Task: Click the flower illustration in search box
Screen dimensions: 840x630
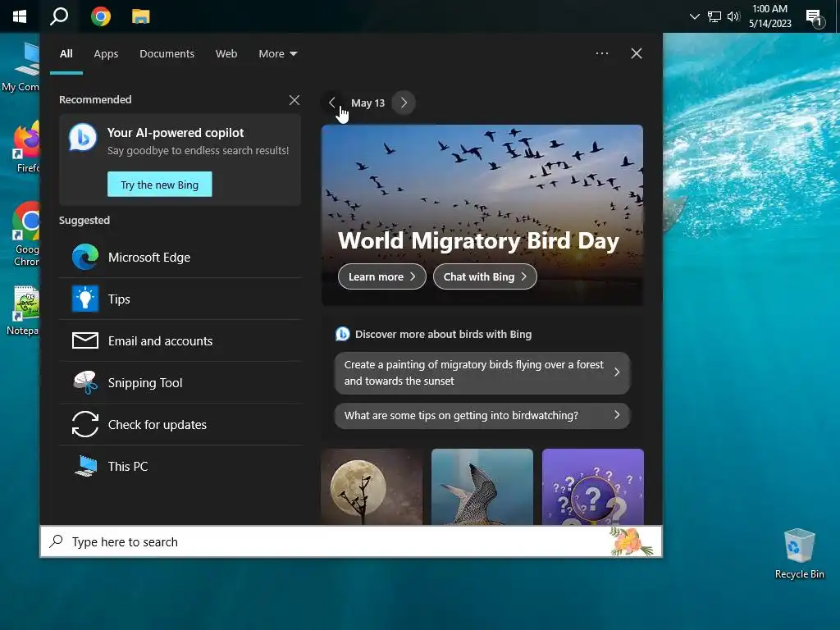Action: tap(631, 541)
